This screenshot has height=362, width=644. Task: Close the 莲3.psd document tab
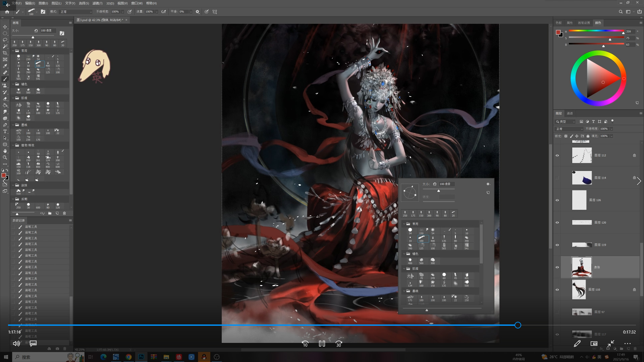pyautogui.click(x=127, y=20)
